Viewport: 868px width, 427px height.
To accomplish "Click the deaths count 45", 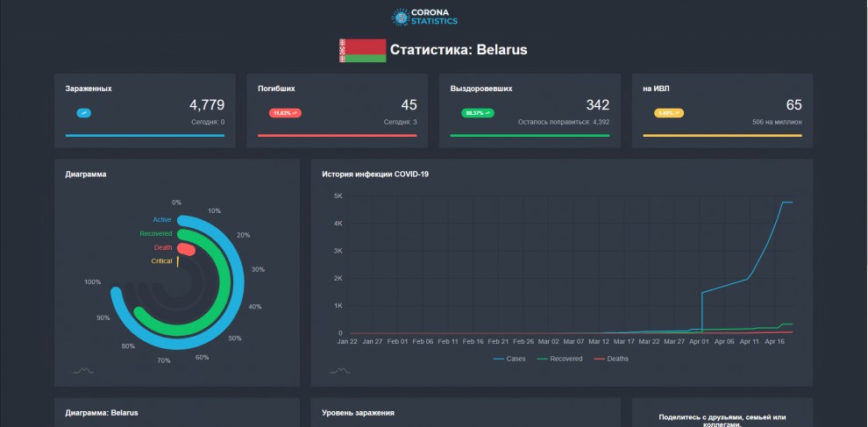I will pyautogui.click(x=409, y=105).
